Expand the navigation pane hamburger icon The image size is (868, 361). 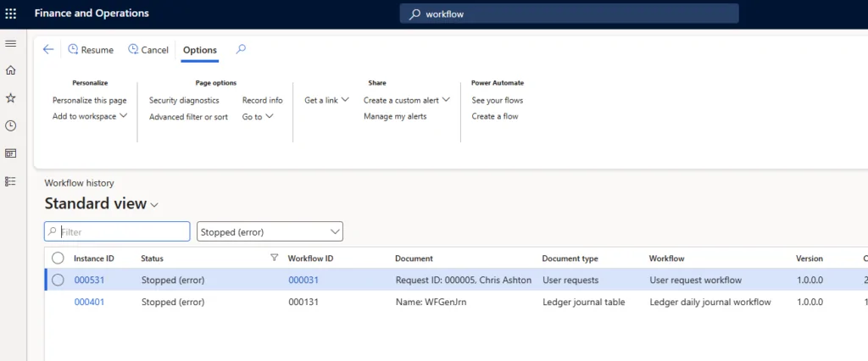10,44
